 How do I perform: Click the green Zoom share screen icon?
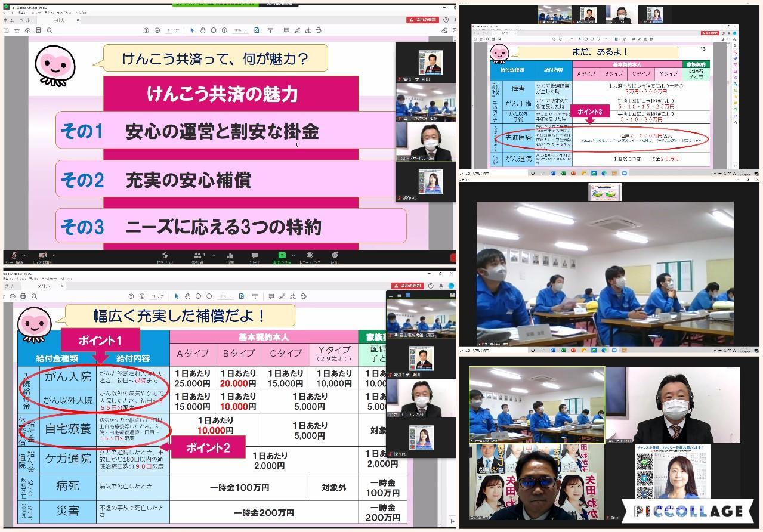point(282,255)
